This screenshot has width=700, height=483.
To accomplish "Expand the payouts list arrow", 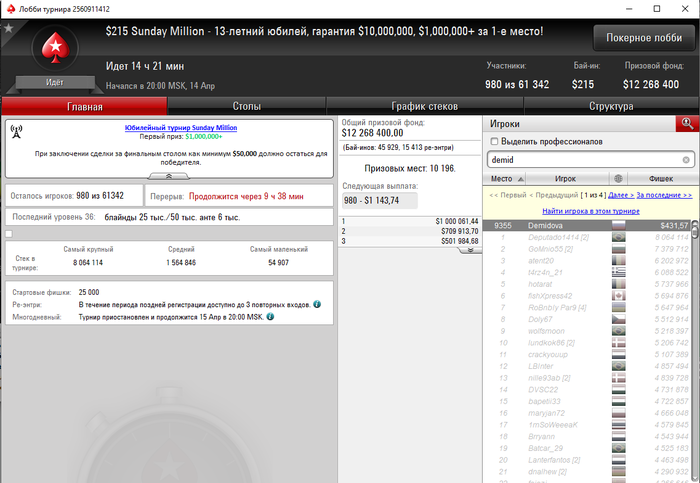I will pyautogui.click(x=470, y=250).
